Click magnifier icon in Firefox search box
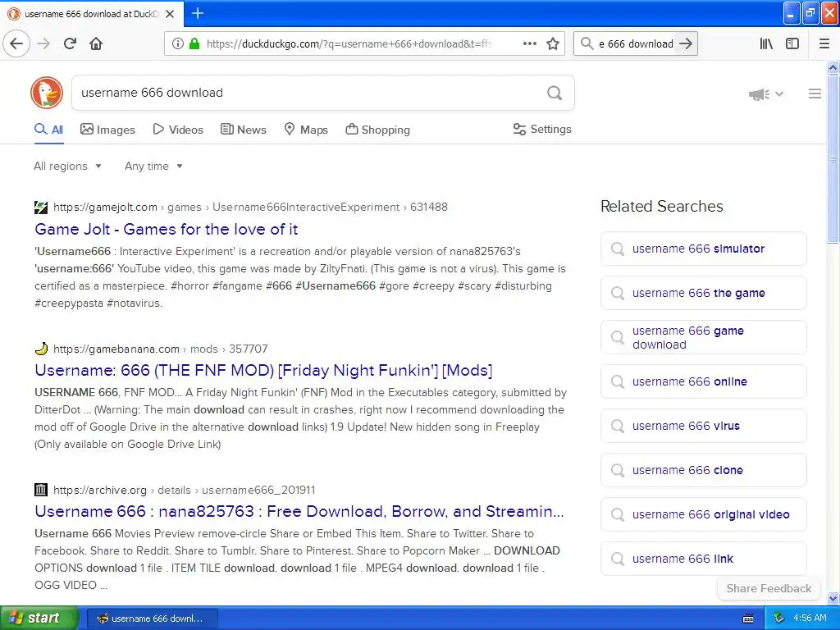The width and height of the screenshot is (840, 630). pos(587,43)
